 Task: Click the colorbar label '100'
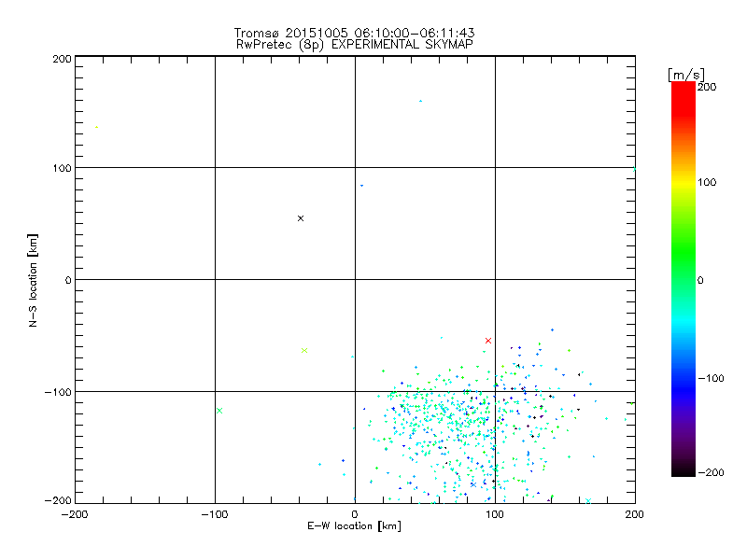pyautogui.click(x=707, y=182)
